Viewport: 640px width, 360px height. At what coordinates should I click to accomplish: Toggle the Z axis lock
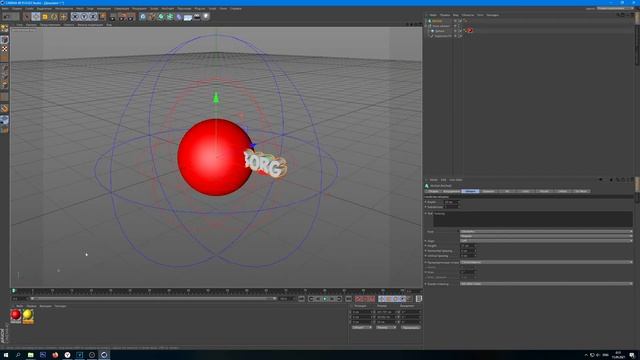(x=93, y=17)
